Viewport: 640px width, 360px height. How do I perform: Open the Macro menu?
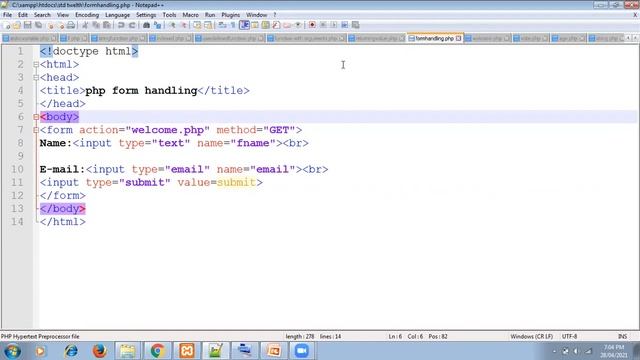[190, 15]
